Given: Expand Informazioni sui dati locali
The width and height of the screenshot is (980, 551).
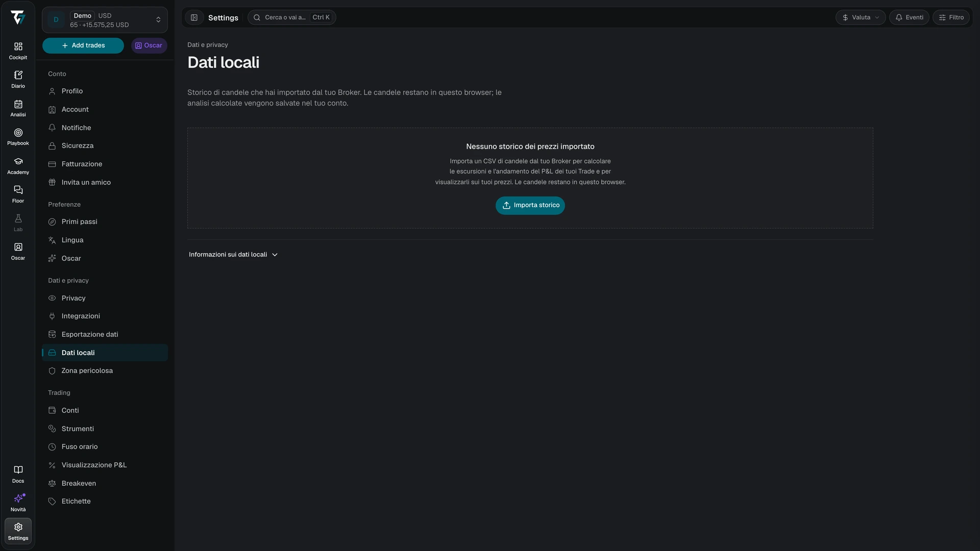Looking at the screenshot, I should pyautogui.click(x=233, y=255).
